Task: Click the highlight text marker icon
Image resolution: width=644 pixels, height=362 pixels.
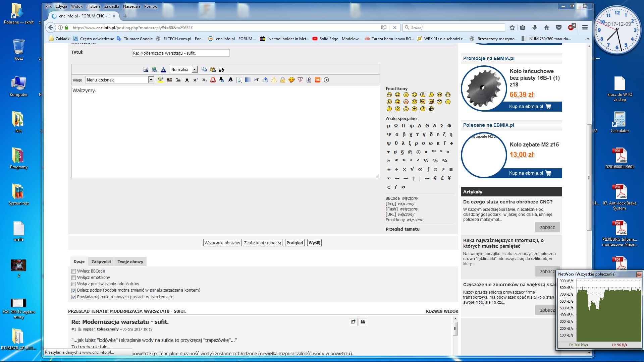Action: coord(161,80)
